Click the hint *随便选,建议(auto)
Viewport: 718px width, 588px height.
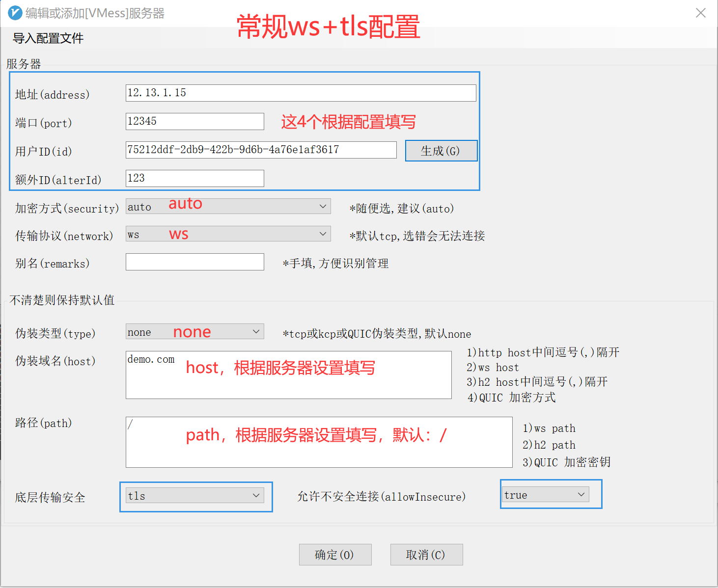click(x=402, y=208)
